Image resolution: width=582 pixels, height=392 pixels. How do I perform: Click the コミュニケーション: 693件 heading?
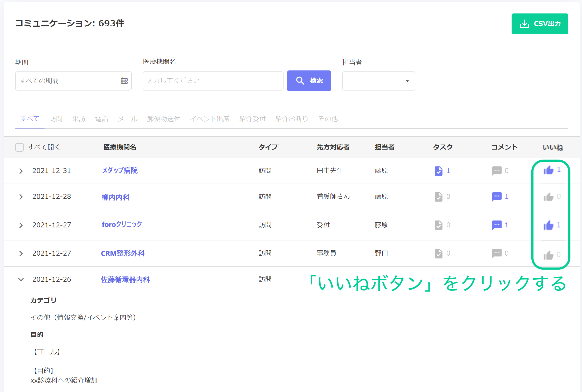(x=70, y=23)
